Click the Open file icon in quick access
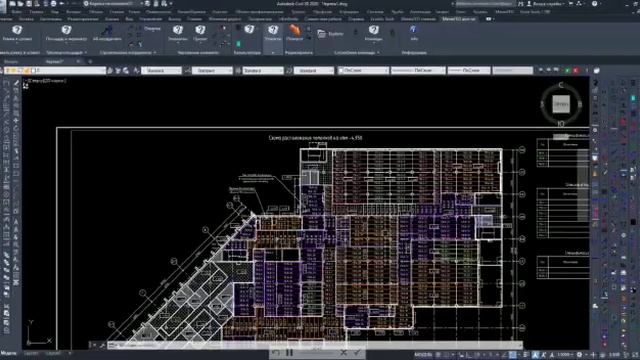This screenshot has width=640, height=360. (20, 4)
